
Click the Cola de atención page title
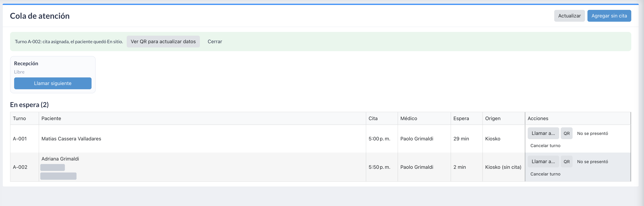point(40,16)
